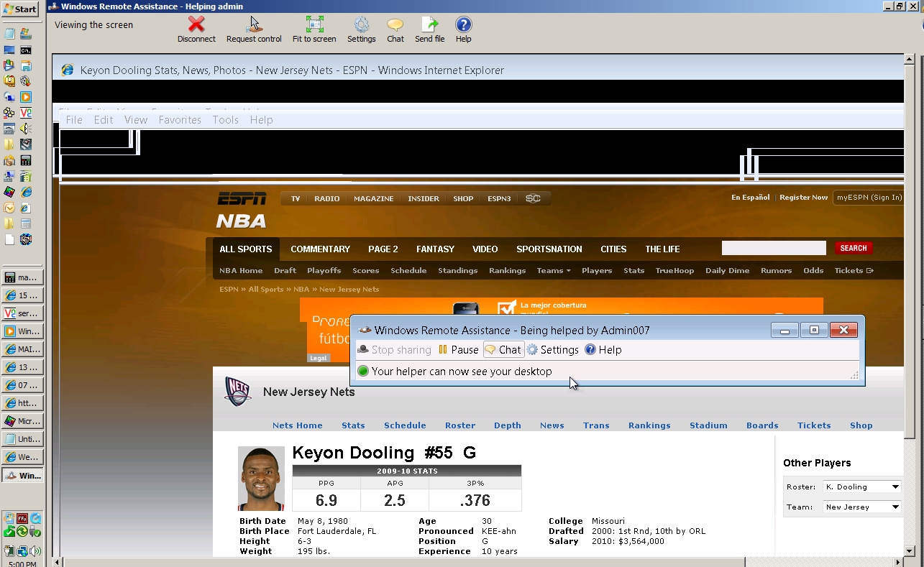Image resolution: width=924 pixels, height=567 pixels.
Task: Launch Calculator from quick launch
Action: tap(26, 160)
